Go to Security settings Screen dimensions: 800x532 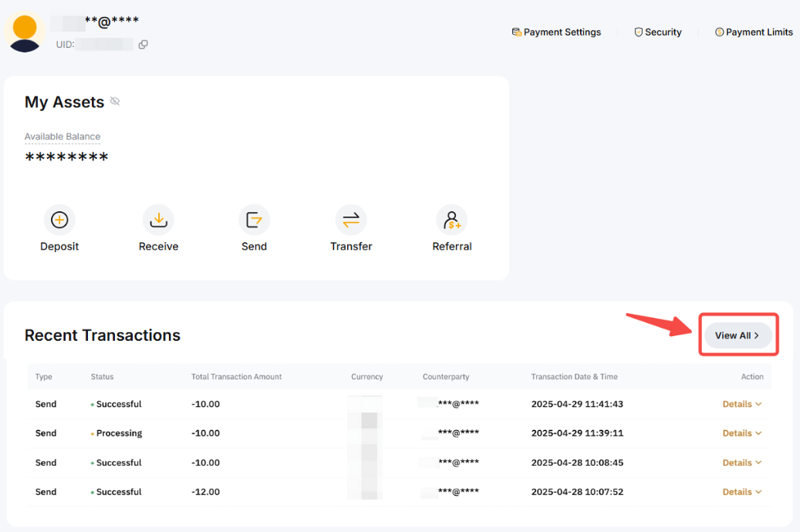tap(658, 32)
